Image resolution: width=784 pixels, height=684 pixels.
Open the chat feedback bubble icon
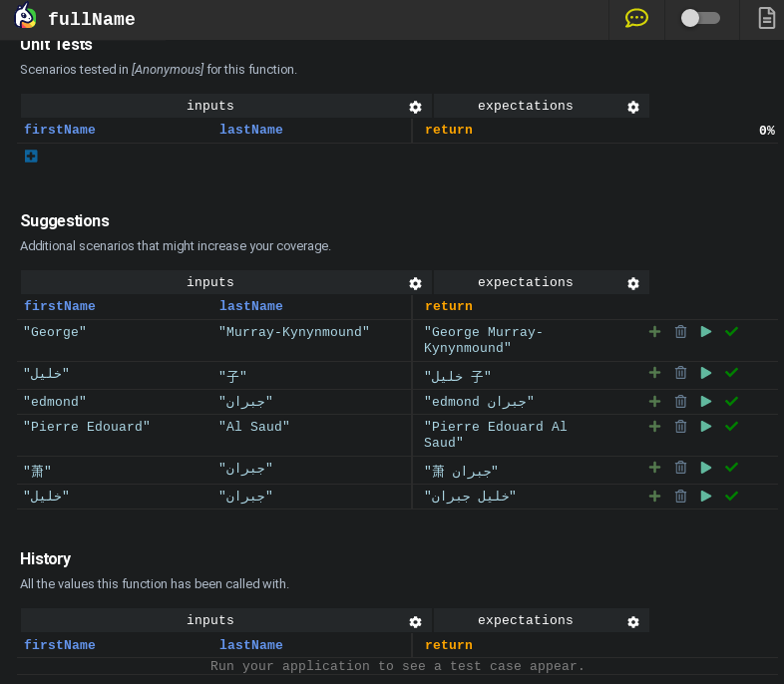[x=636, y=18]
